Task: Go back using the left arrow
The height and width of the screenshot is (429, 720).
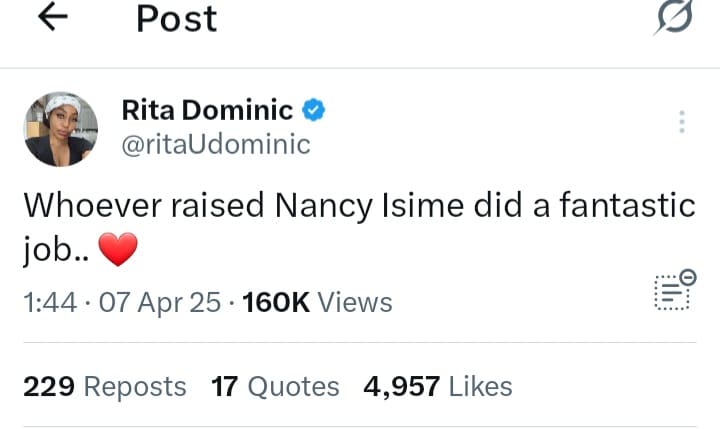Action: pos(52,18)
